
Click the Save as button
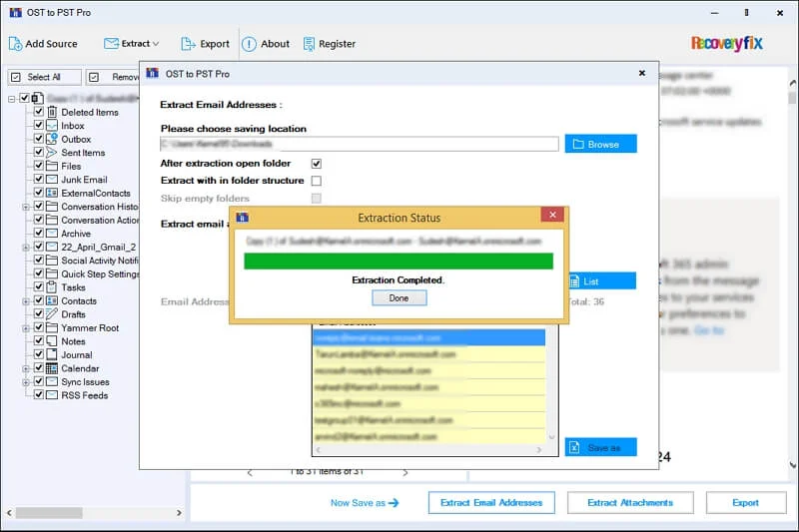(x=600, y=447)
